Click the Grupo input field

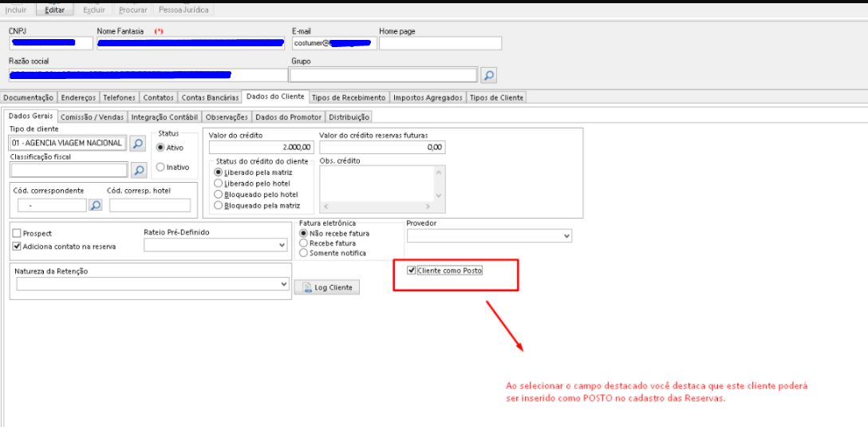pyautogui.click(x=383, y=75)
